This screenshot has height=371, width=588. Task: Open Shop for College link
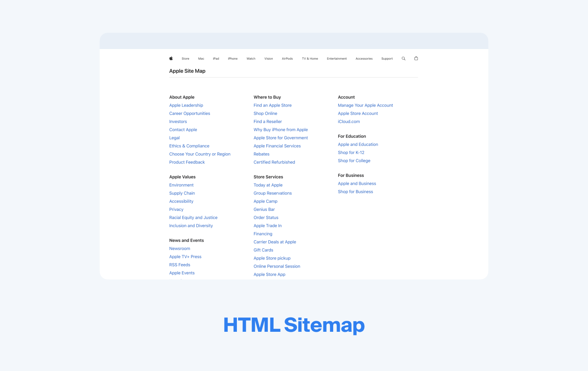pyautogui.click(x=354, y=161)
